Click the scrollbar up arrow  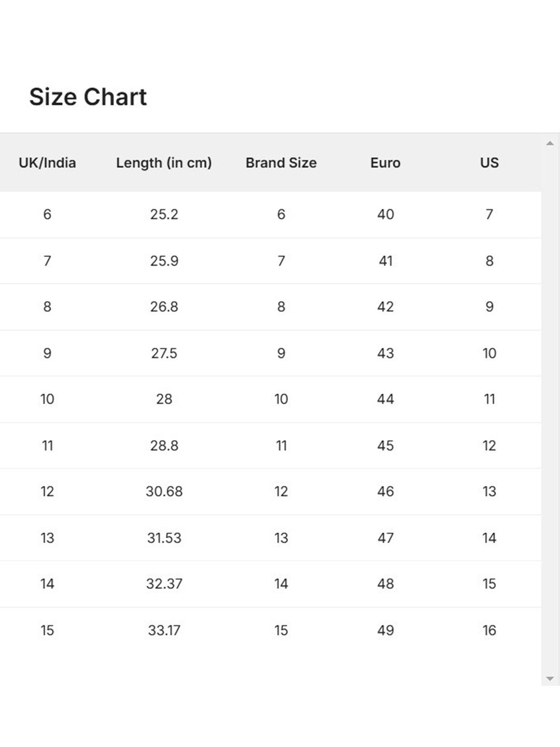(x=550, y=143)
